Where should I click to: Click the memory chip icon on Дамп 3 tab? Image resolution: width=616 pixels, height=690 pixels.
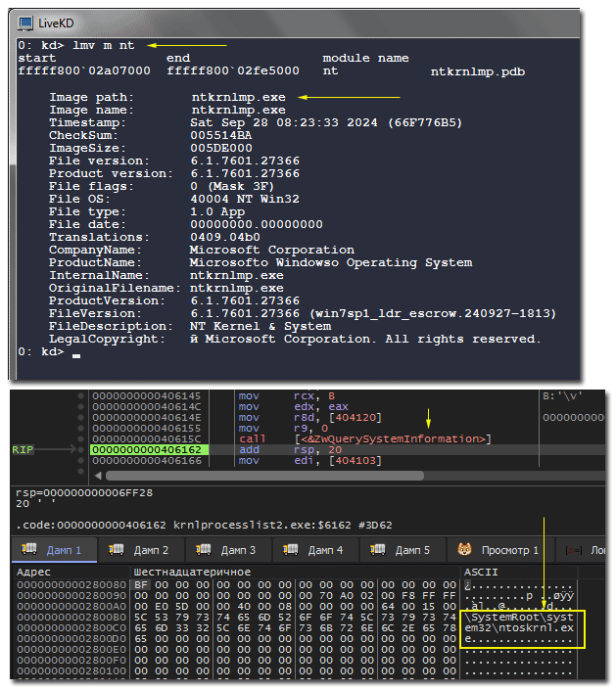click(x=203, y=549)
